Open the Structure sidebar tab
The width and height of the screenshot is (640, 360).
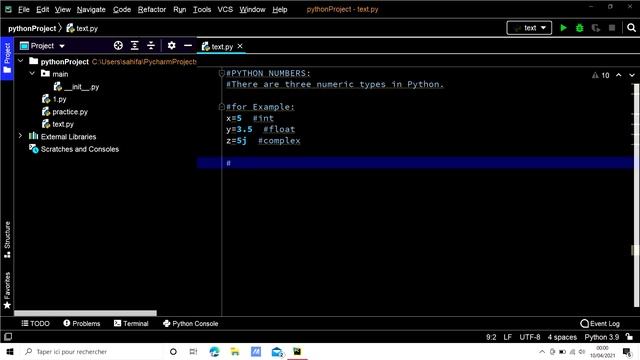click(7, 240)
